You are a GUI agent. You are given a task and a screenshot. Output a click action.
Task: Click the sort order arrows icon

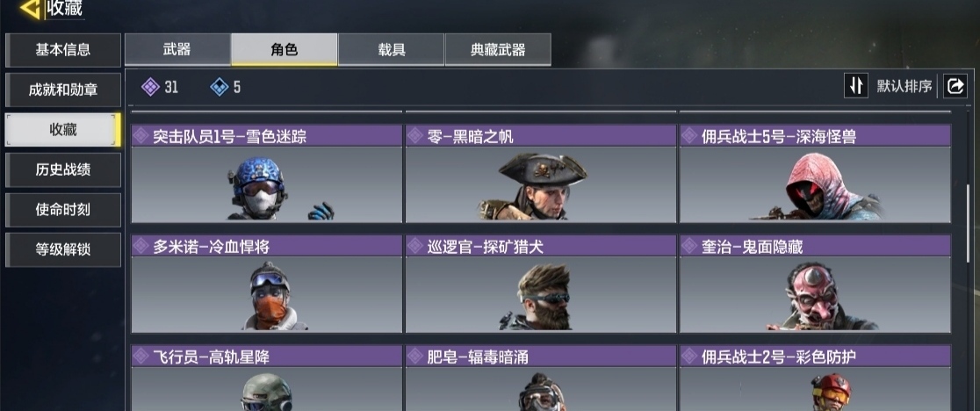point(855,85)
